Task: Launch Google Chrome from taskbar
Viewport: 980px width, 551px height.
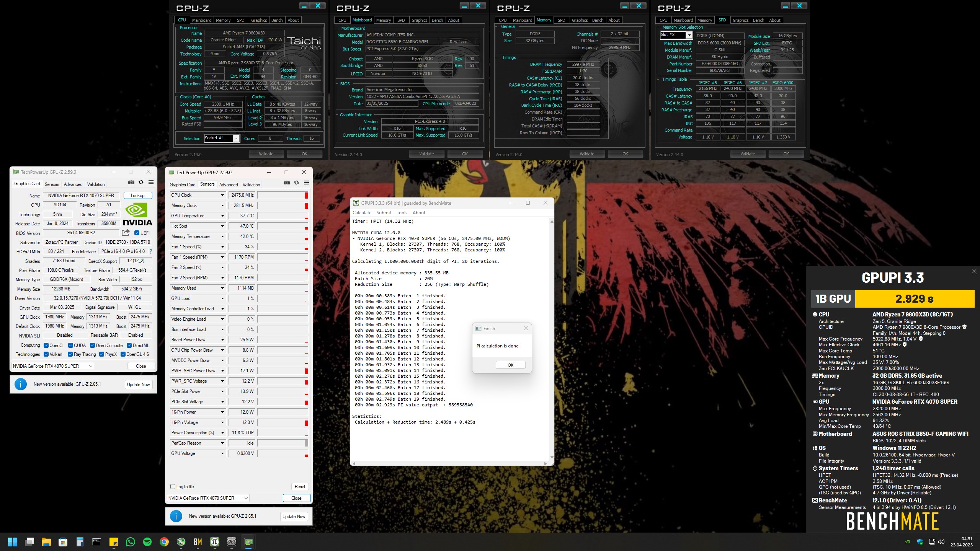Action: [164, 542]
